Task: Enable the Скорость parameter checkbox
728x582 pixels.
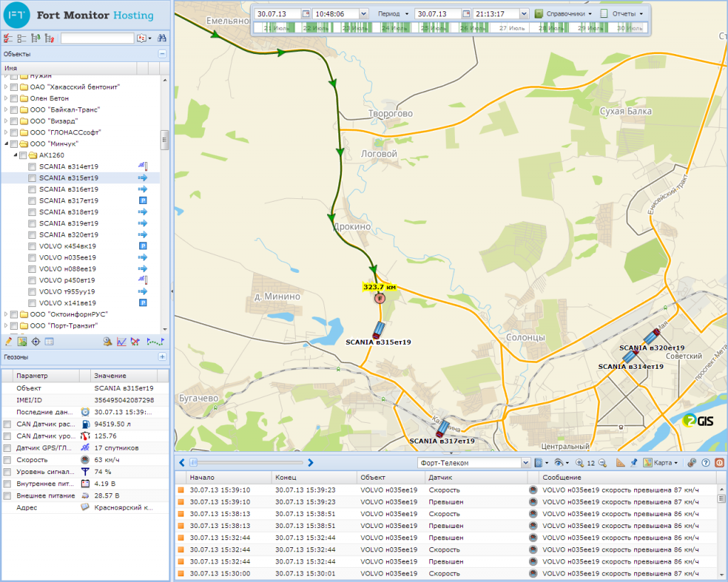Action: click(7, 460)
